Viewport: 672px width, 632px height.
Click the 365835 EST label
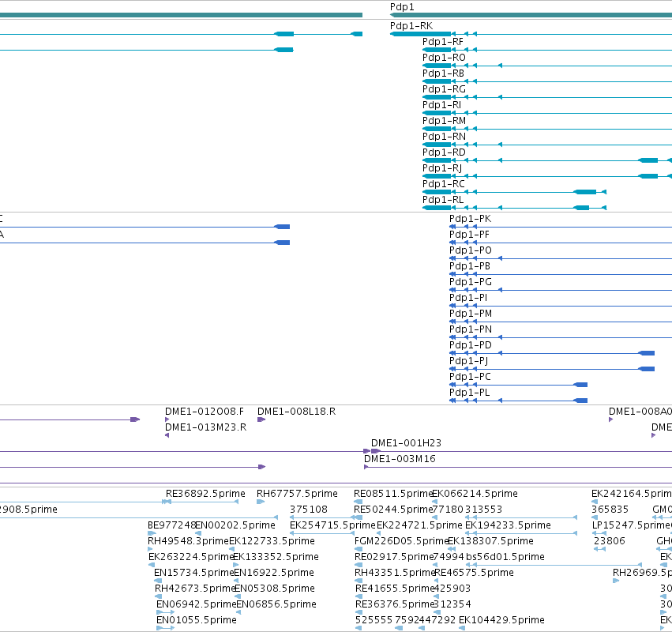click(610, 510)
